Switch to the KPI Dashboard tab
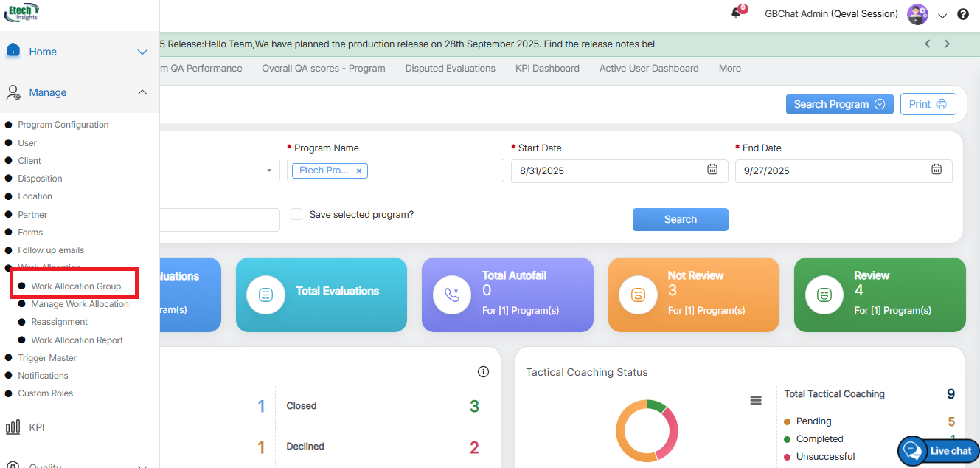Viewport: 980px width, 468px height. coord(547,68)
